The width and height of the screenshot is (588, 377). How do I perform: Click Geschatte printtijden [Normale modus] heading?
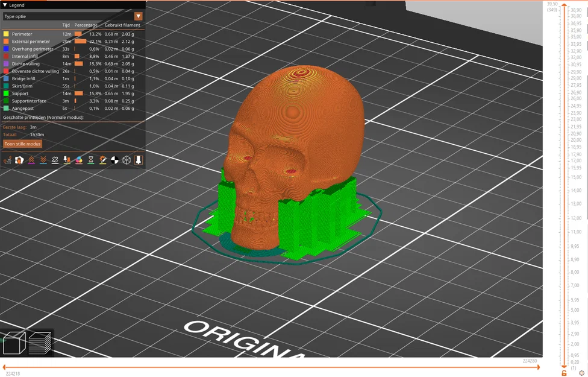43,118
